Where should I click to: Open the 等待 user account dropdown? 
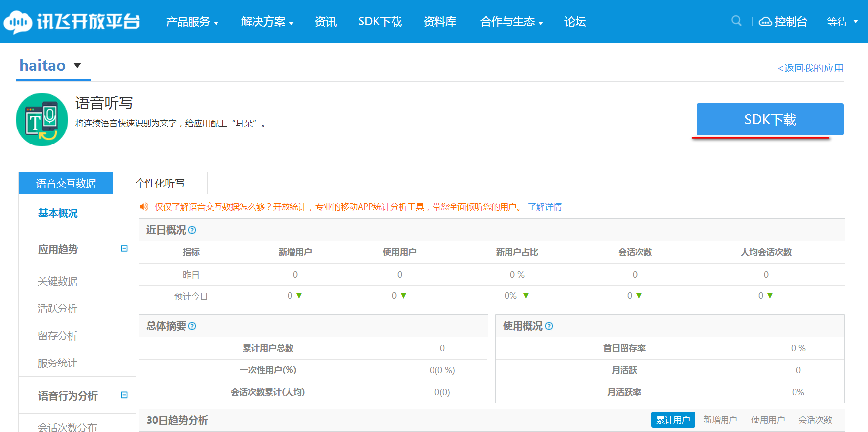[842, 22]
